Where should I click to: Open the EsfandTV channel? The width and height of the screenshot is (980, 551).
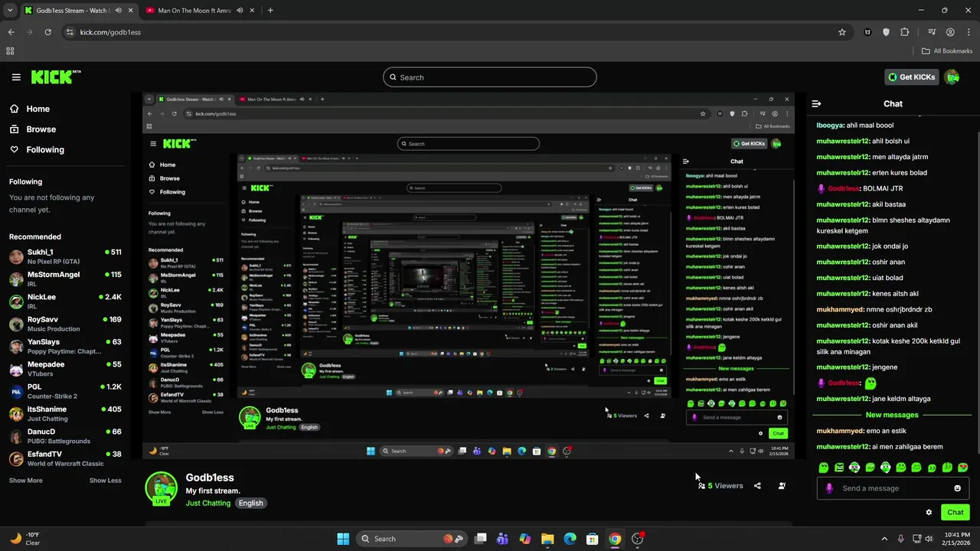click(65, 458)
